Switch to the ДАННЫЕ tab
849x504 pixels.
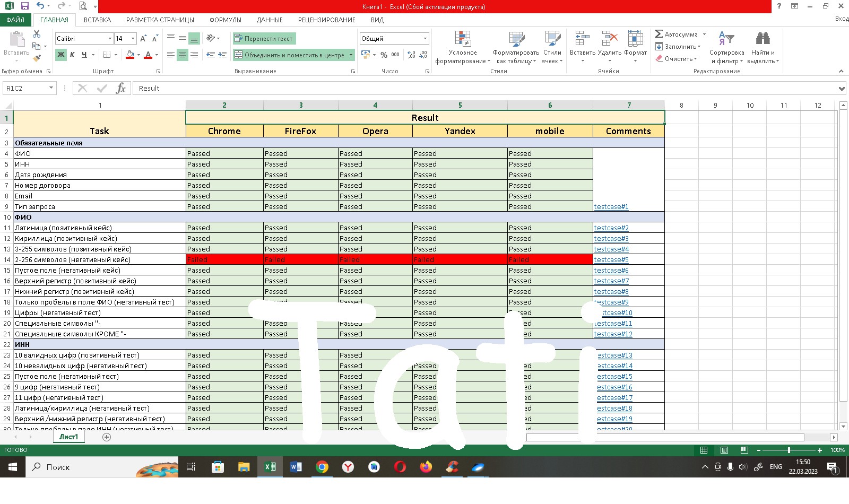pyautogui.click(x=270, y=20)
